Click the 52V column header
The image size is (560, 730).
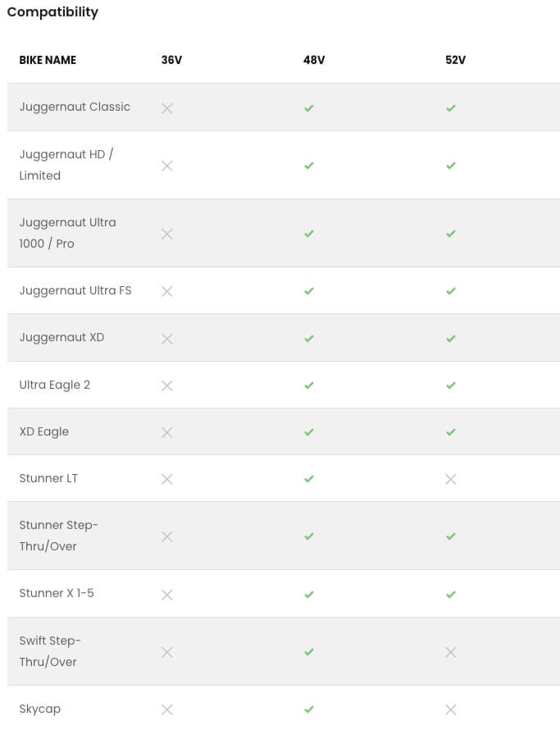click(455, 61)
